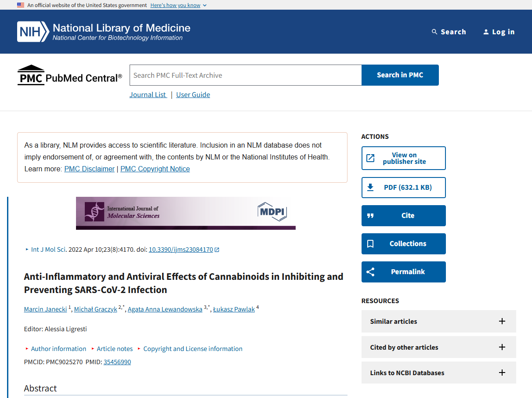Open the User Guide link
Viewport: 532px width, 398px height.
click(x=193, y=94)
